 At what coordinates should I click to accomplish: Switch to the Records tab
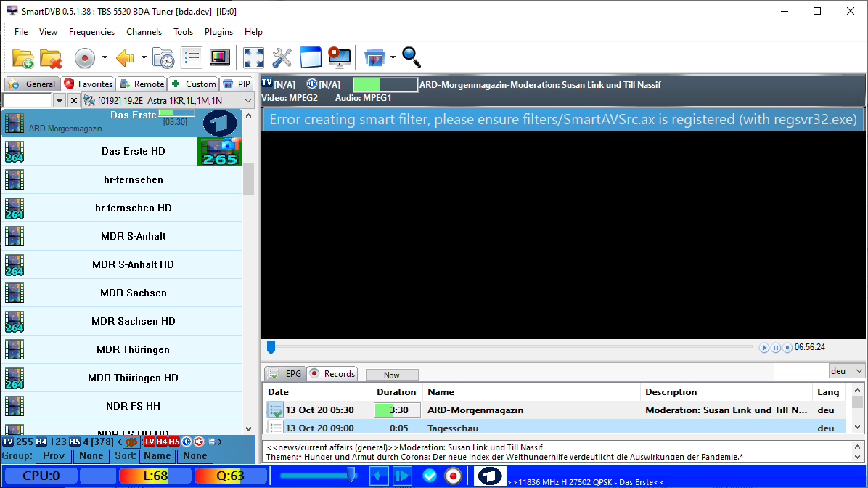click(332, 374)
